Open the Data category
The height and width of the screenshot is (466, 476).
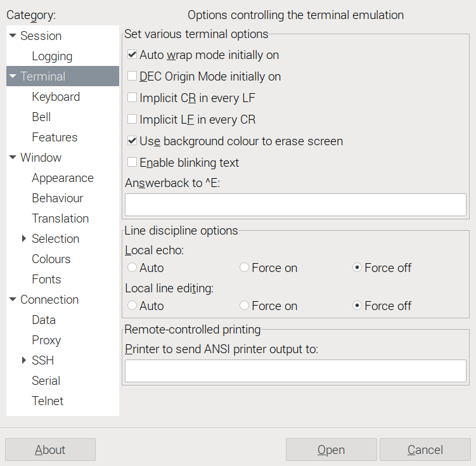point(44,320)
